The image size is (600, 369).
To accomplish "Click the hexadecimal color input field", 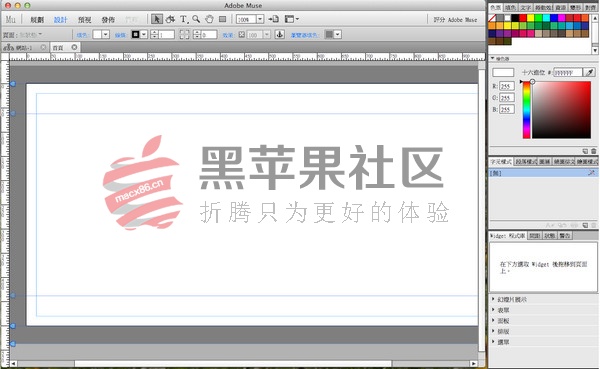I will [x=568, y=72].
